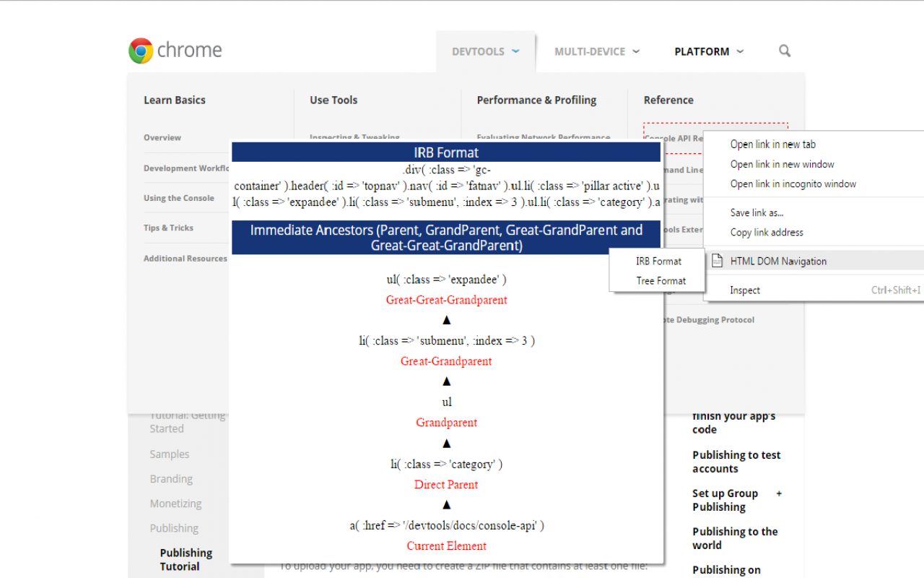Click the HTML DOM Navigation document icon
This screenshot has width=924, height=578.
[x=717, y=261]
